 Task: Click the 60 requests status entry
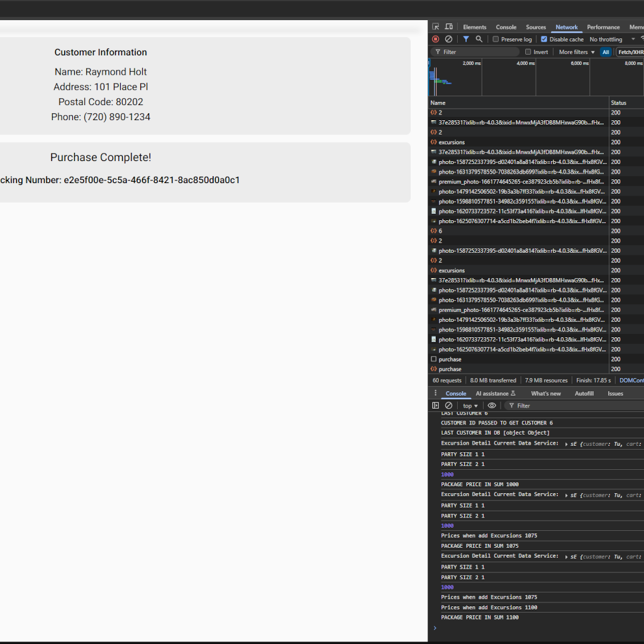tap(447, 380)
